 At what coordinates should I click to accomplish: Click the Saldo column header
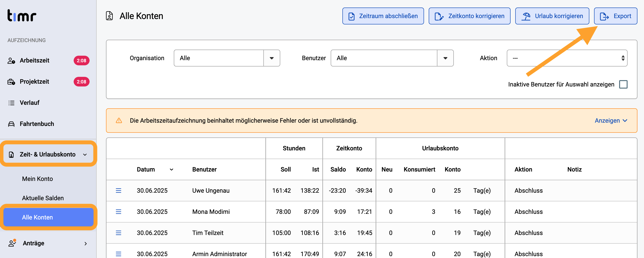pos(338,170)
